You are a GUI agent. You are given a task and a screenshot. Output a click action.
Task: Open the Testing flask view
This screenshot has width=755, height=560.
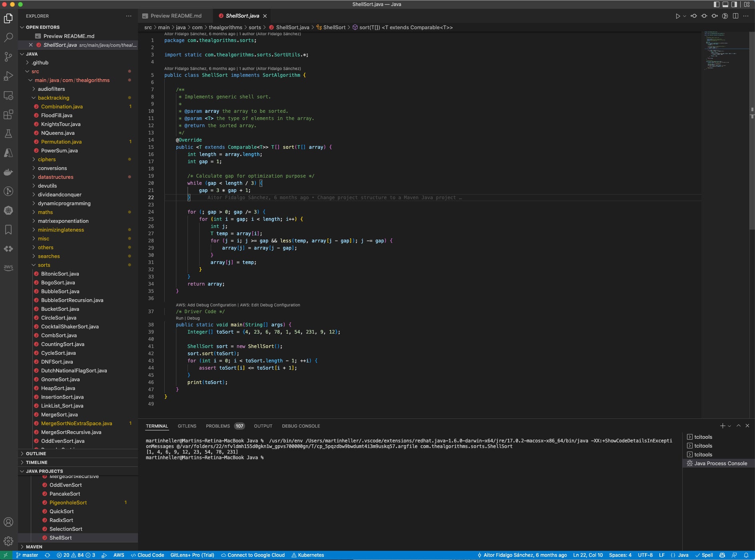[8, 134]
